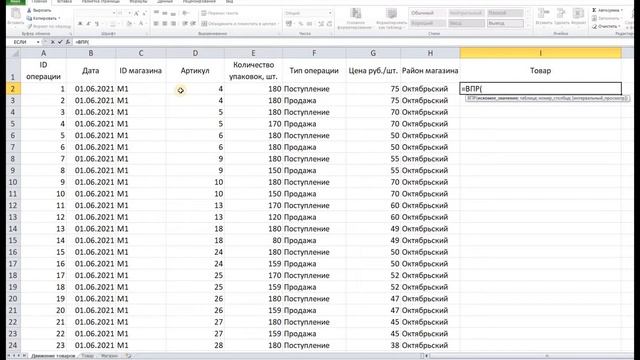The height and width of the screenshot is (360, 640).
Task: Open the Товар sheet tab
Action: click(87, 356)
